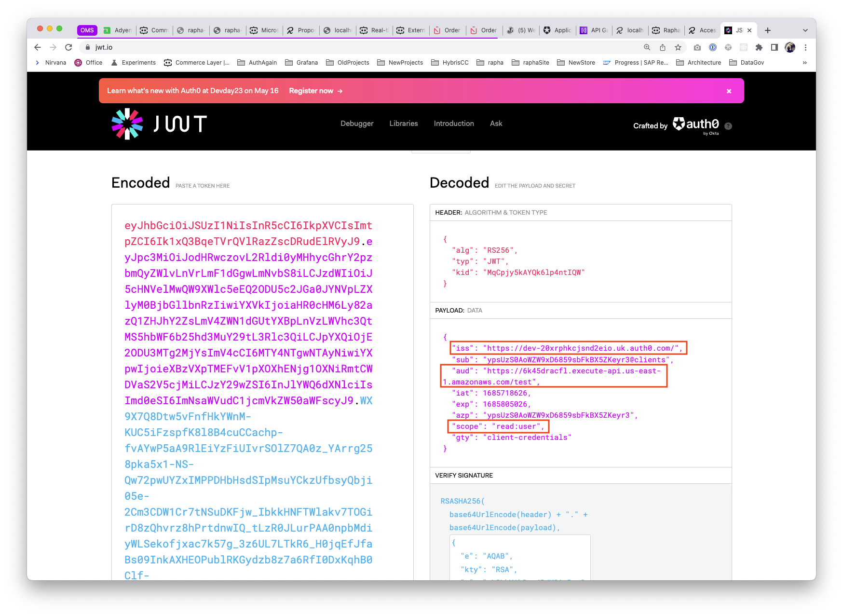
Task: Expand the tab search chevron
Action: [805, 30]
